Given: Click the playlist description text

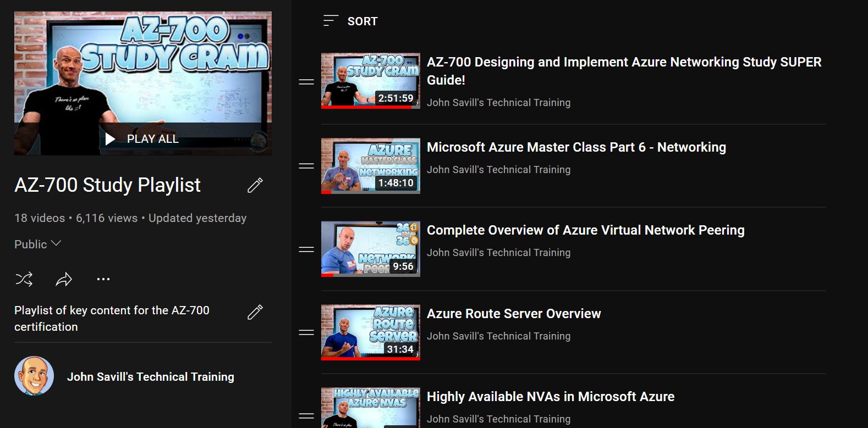Looking at the screenshot, I should [x=112, y=319].
